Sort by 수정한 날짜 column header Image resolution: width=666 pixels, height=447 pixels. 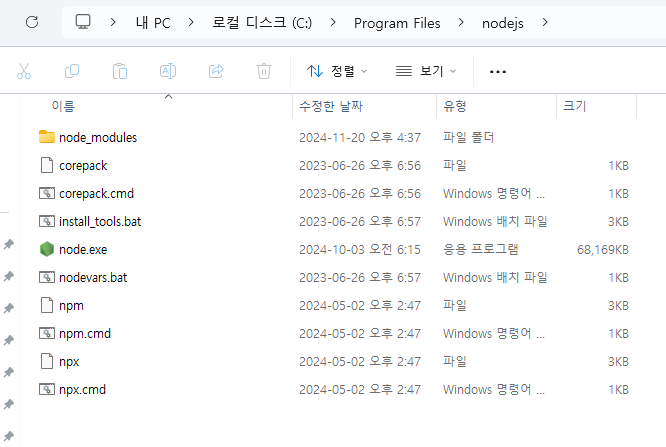click(x=331, y=106)
